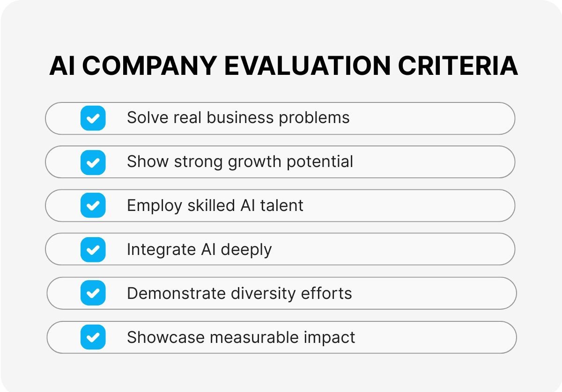The width and height of the screenshot is (562, 392).
Task: Uncheck the 'Show strong growth potential' checkbox
Action: [x=93, y=162]
